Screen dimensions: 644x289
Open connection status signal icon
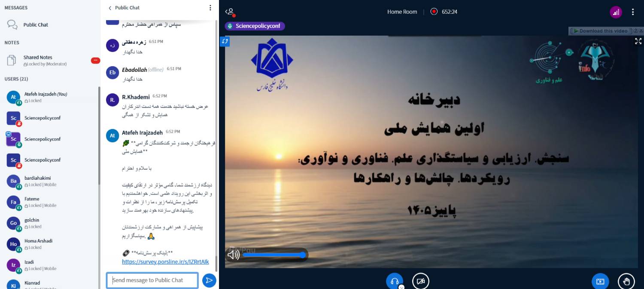click(x=616, y=12)
